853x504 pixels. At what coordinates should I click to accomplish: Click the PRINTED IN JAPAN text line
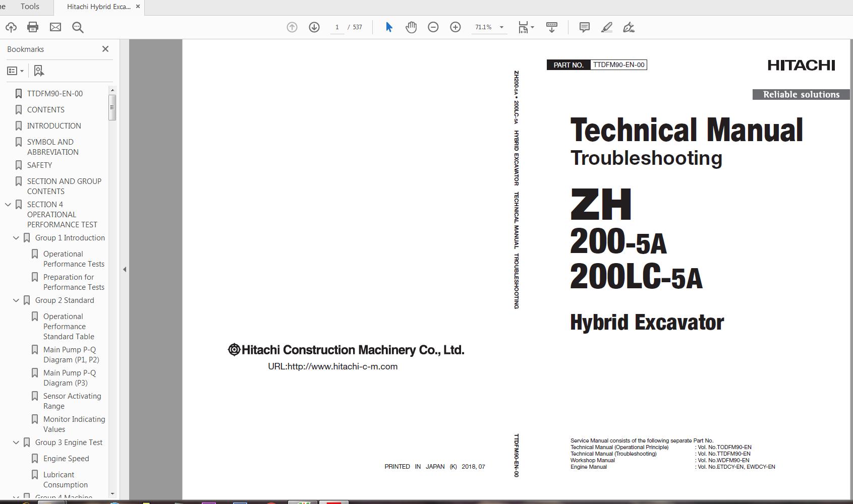[x=435, y=467]
